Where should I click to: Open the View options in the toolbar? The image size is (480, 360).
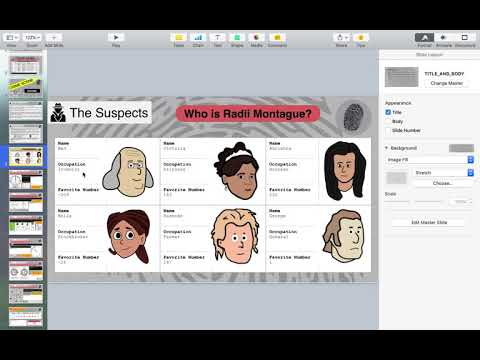(12, 38)
